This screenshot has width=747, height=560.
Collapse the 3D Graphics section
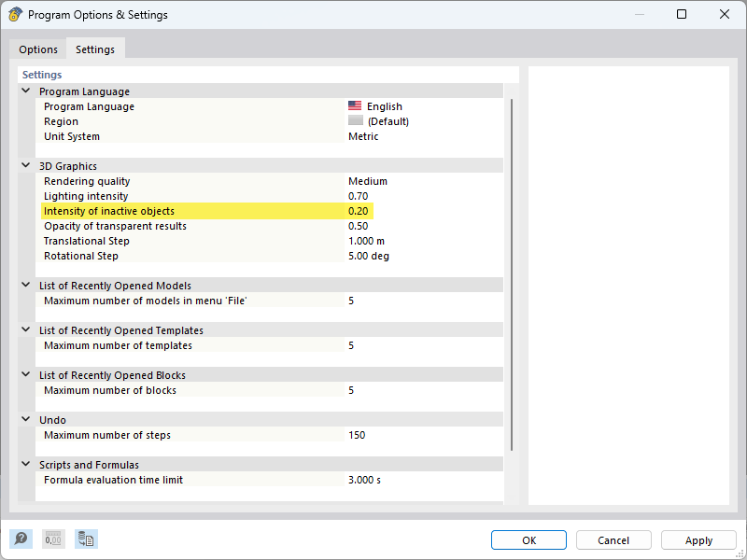(26, 166)
